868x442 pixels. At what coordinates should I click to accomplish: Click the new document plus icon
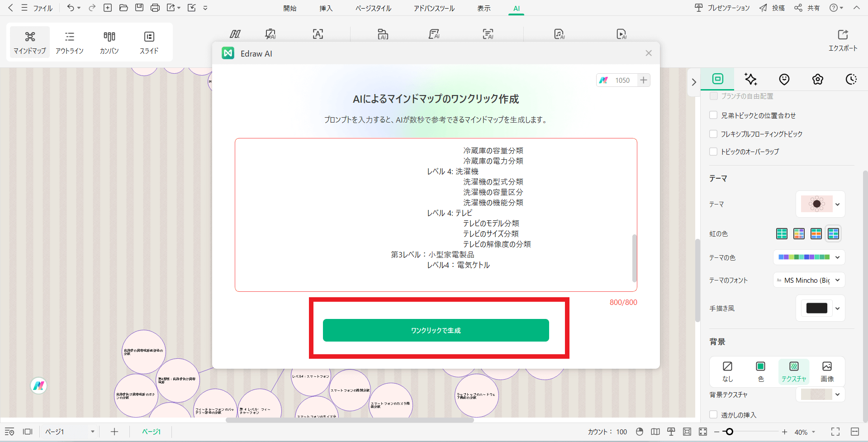coord(108,8)
